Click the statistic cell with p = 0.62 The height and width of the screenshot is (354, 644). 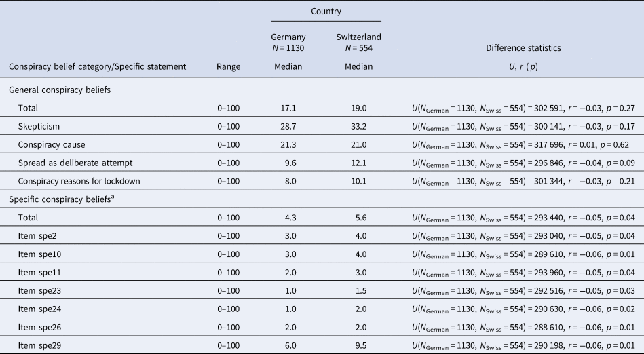point(520,145)
